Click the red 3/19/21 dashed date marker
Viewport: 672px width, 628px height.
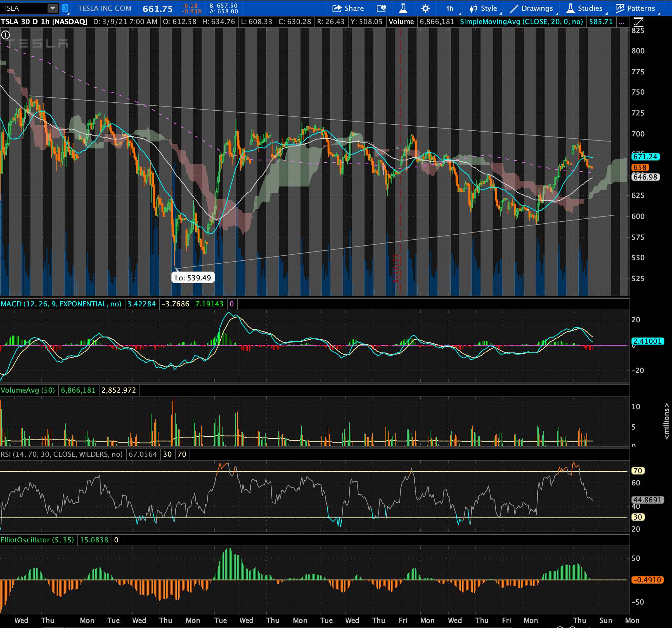coord(397,269)
